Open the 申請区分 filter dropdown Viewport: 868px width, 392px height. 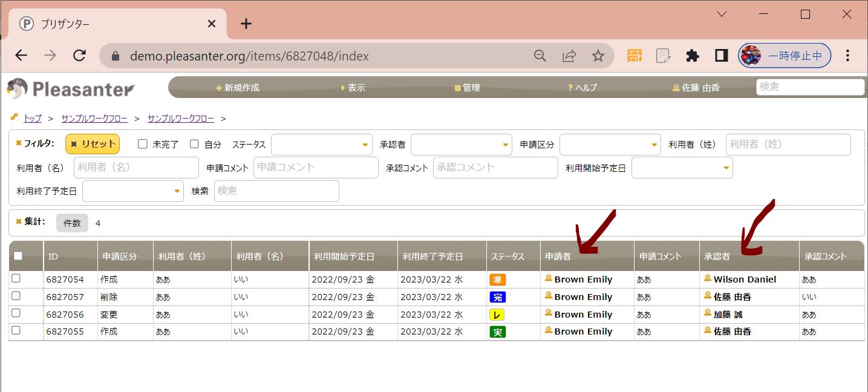tap(610, 145)
